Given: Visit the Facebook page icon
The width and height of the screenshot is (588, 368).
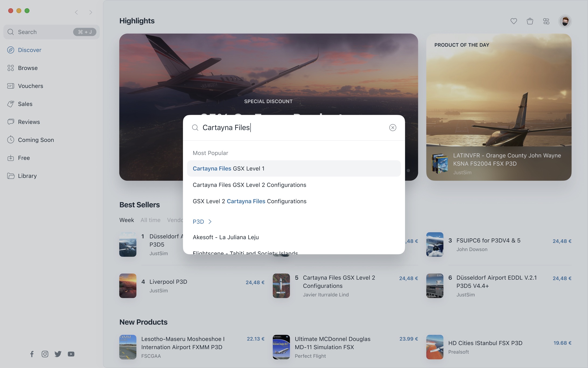Looking at the screenshot, I should (32, 354).
